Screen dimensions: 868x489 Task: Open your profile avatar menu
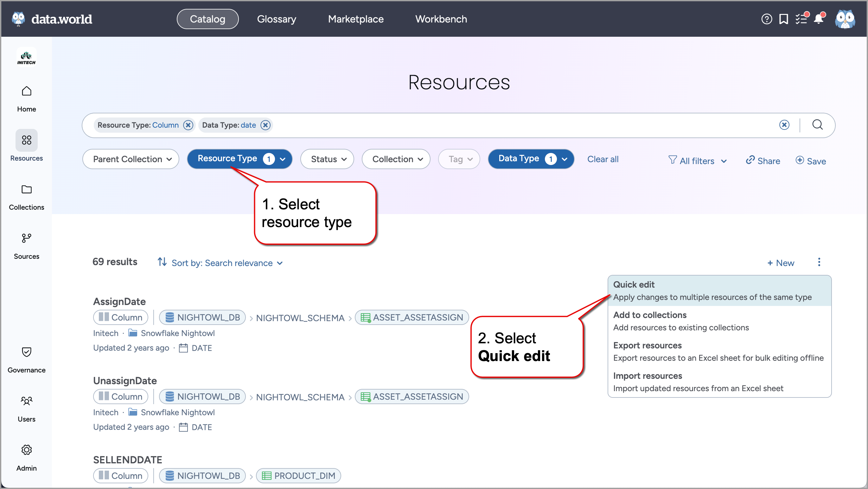click(x=846, y=19)
